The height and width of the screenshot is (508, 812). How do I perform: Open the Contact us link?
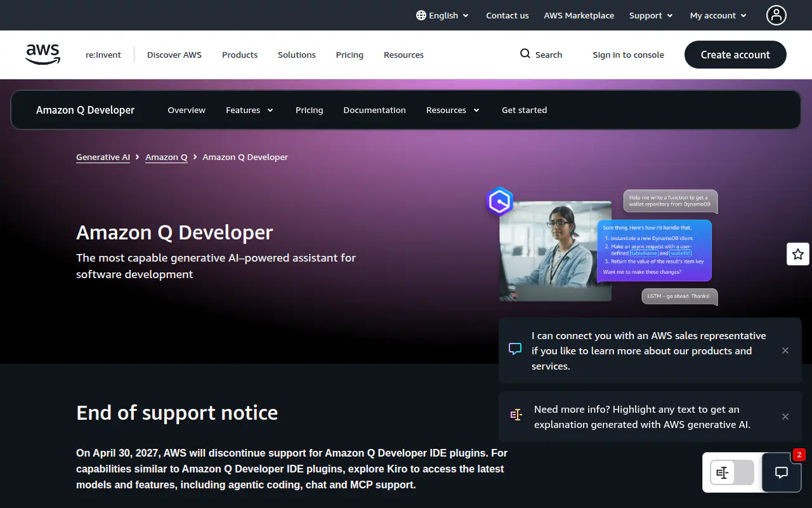(x=507, y=15)
